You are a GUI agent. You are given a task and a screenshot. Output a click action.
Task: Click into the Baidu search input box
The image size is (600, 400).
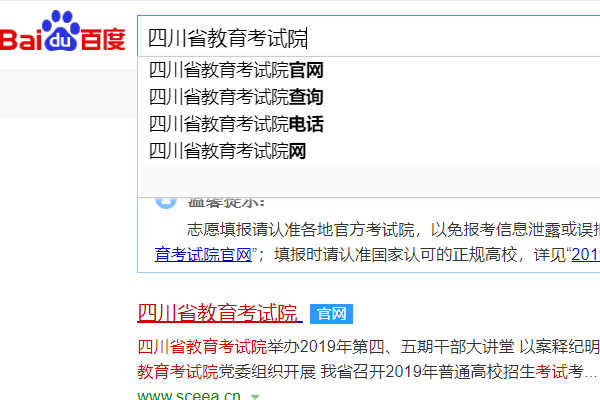368,37
